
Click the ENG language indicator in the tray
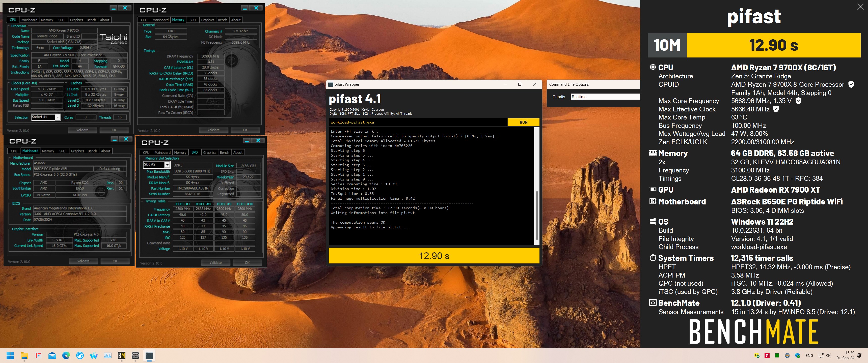(x=809, y=356)
